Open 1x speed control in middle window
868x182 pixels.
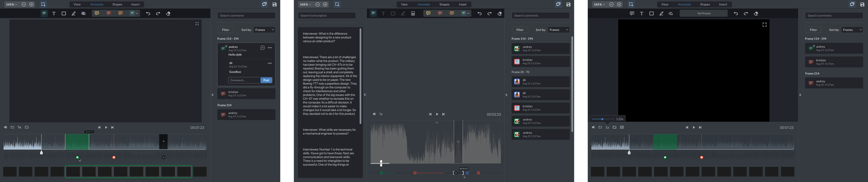click(x=381, y=114)
